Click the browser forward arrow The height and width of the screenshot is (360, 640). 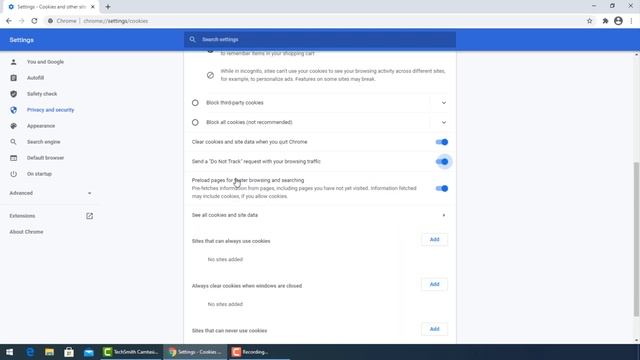coord(22,21)
